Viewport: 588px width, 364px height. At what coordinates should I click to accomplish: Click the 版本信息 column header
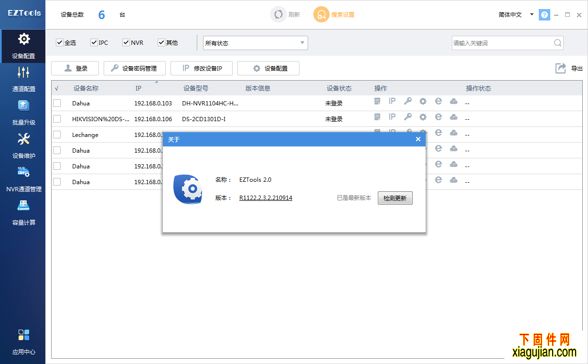258,88
